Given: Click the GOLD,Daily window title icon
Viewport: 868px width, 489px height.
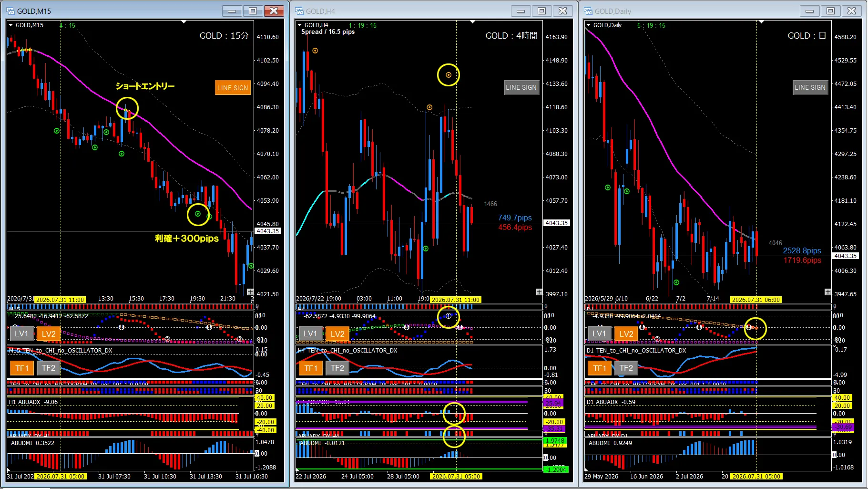Looking at the screenshot, I should click(x=588, y=11).
